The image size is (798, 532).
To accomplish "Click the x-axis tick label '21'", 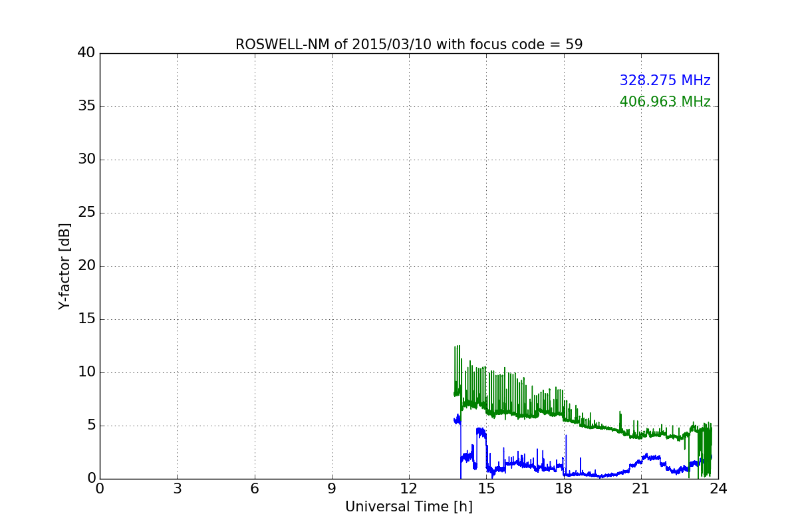I will 641,489.
